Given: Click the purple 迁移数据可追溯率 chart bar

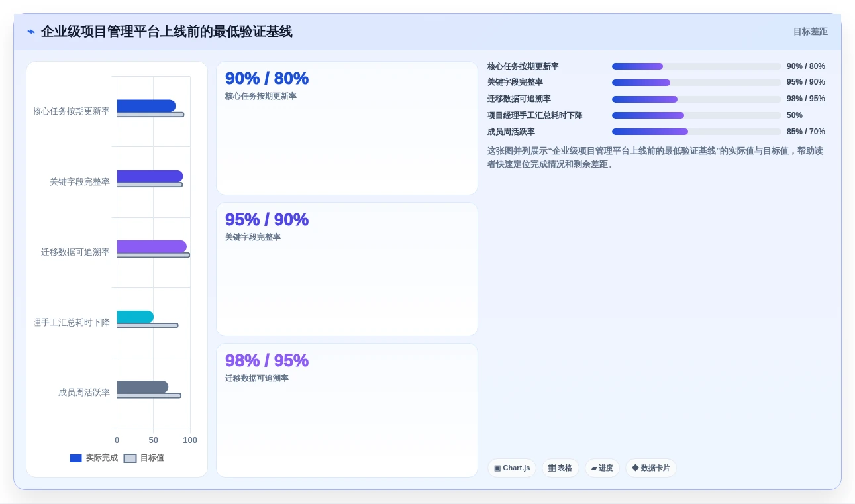Looking at the screenshot, I should [152, 246].
